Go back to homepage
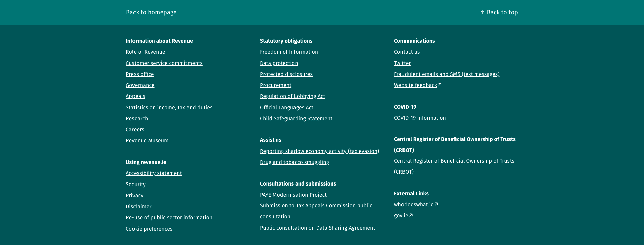This screenshot has height=245, width=644. pos(151,12)
